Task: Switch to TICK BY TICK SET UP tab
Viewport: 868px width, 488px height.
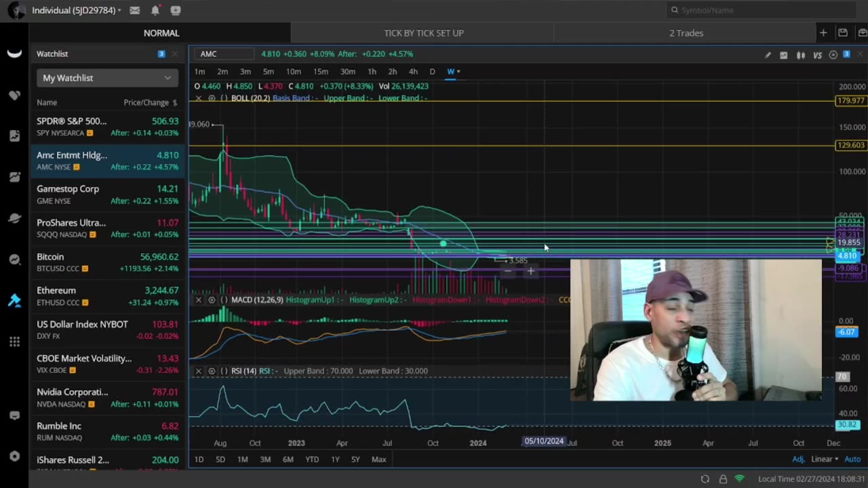Action: coord(424,33)
